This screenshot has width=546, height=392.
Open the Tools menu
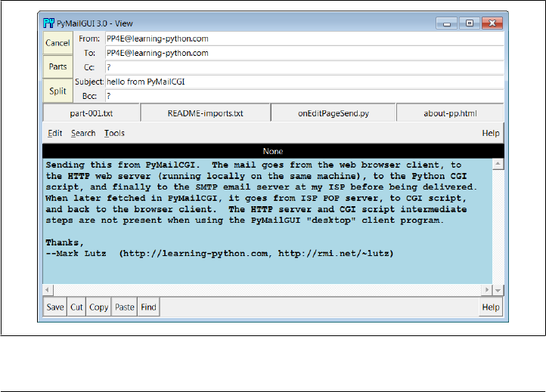(x=114, y=133)
